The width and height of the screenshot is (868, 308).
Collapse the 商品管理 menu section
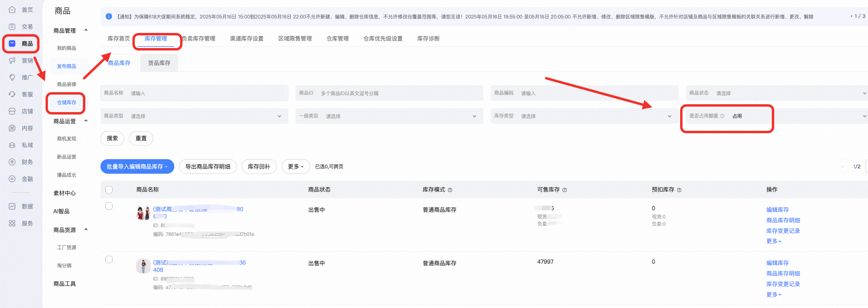86,30
